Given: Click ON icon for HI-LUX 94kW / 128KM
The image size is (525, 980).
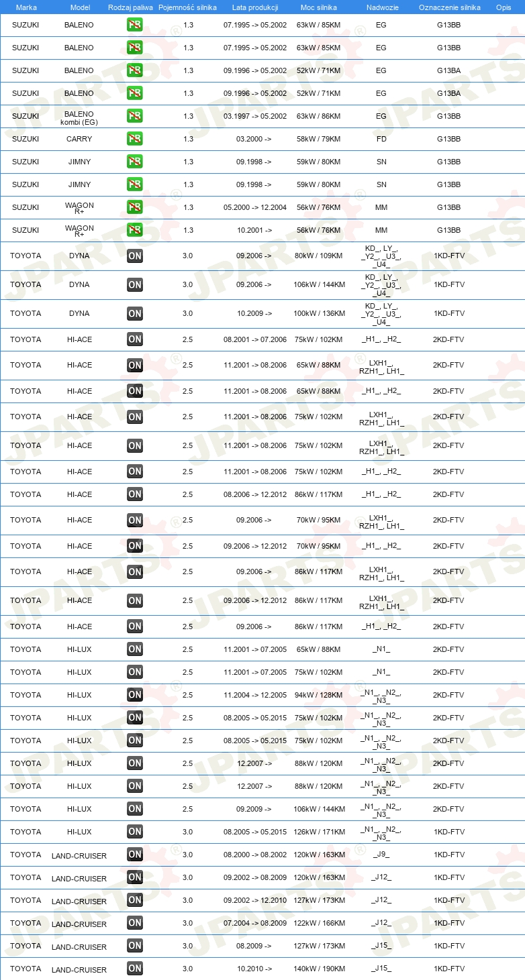Looking at the screenshot, I should tap(135, 695).
